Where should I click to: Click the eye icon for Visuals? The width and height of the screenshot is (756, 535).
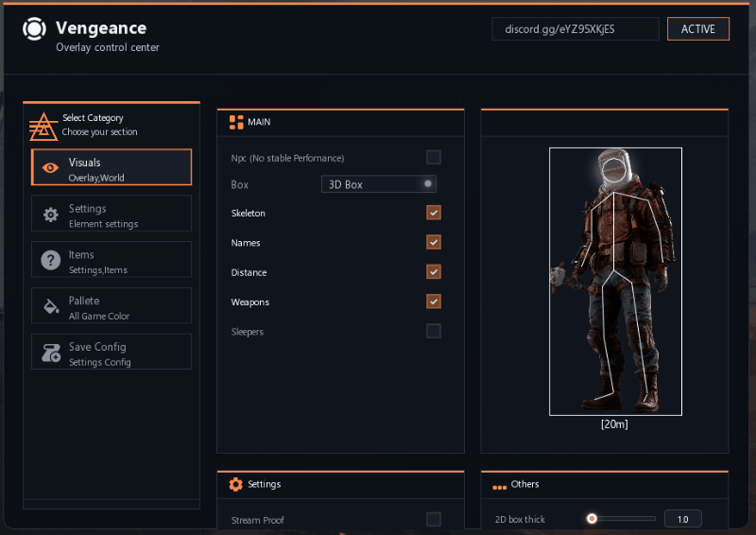pos(51,168)
